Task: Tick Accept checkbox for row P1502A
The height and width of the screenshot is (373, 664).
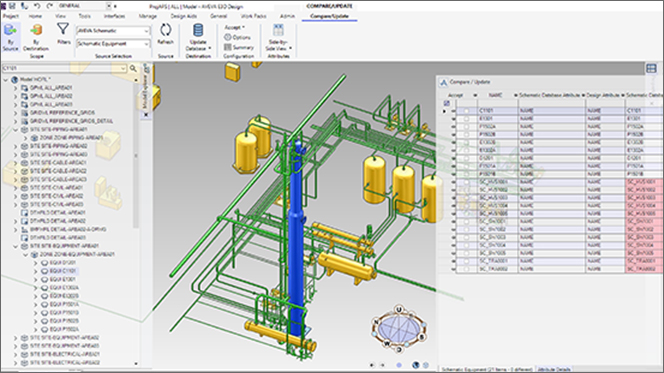Action: click(x=466, y=126)
